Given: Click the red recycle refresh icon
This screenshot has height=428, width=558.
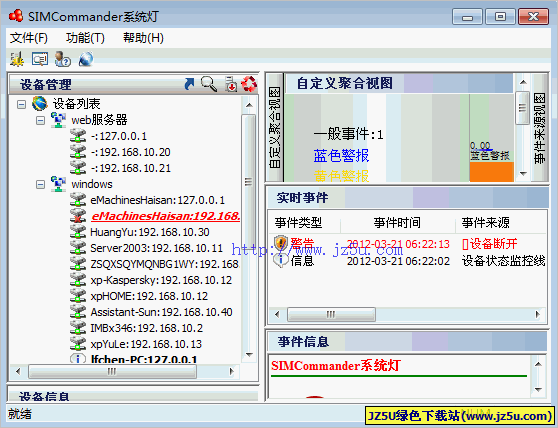Looking at the screenshot, I should coord(249,84).
